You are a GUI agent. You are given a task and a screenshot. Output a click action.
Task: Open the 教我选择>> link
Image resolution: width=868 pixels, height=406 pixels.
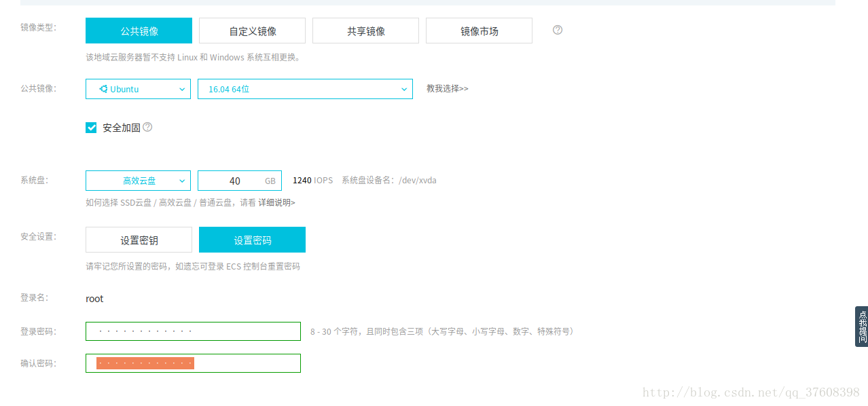click(447, 89)
